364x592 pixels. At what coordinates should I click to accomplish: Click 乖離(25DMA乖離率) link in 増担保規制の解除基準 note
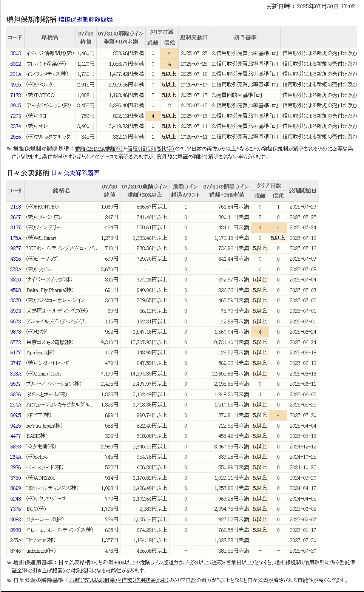[98, 149]
